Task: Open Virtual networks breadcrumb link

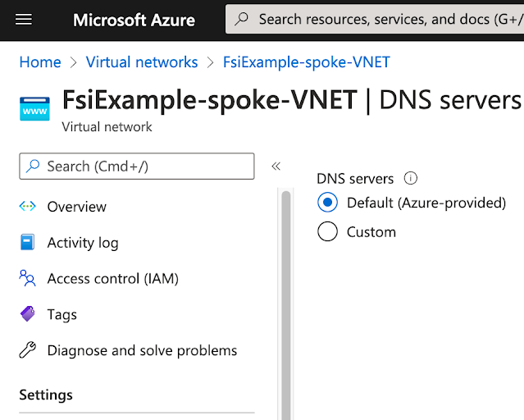Action: (142, 62)
